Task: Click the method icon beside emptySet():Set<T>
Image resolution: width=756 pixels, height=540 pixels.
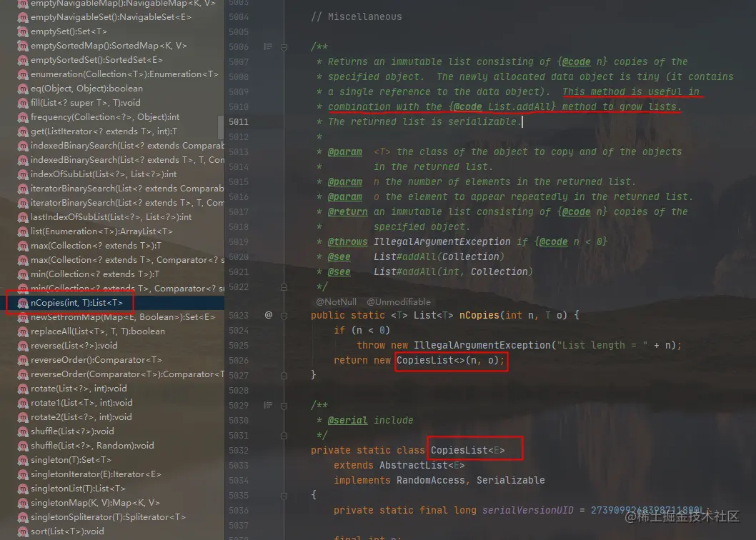Action: pyautogui.click(x=23, y=32)
